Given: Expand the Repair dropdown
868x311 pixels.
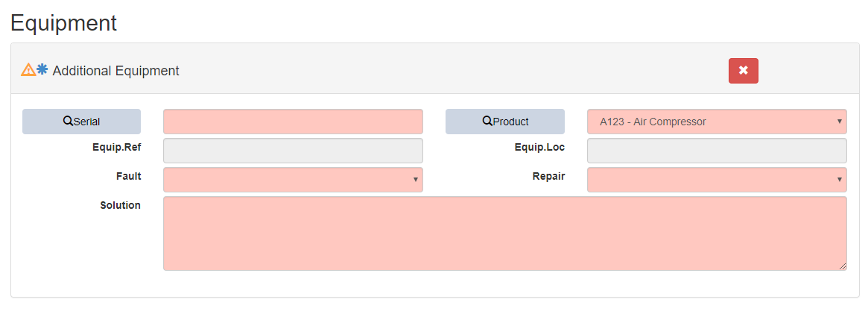Looking at the screenshot, I should [x=717, y=180].
